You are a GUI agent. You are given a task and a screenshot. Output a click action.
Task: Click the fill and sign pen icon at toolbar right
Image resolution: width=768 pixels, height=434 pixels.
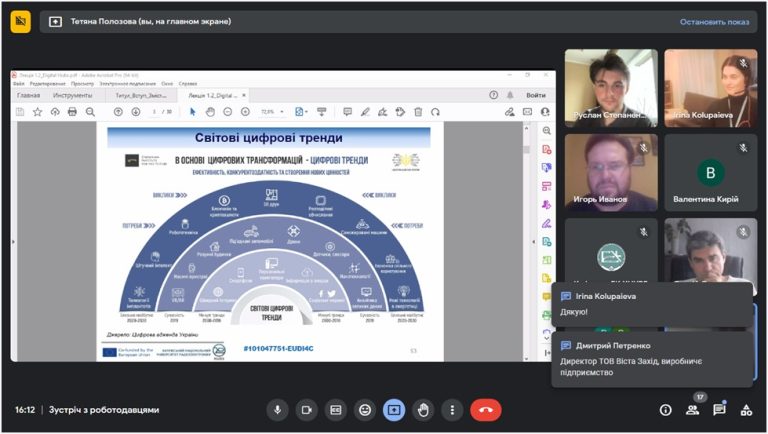tap(509, 112)
